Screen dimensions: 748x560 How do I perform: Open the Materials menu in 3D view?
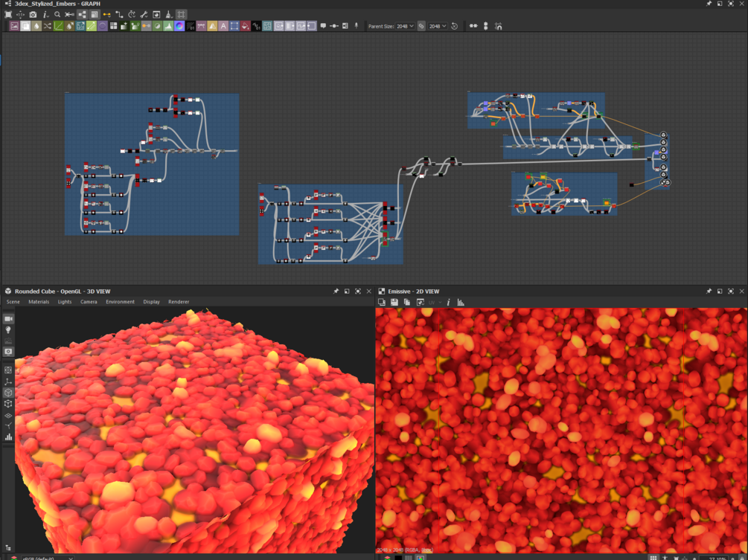tap(39, 302)
